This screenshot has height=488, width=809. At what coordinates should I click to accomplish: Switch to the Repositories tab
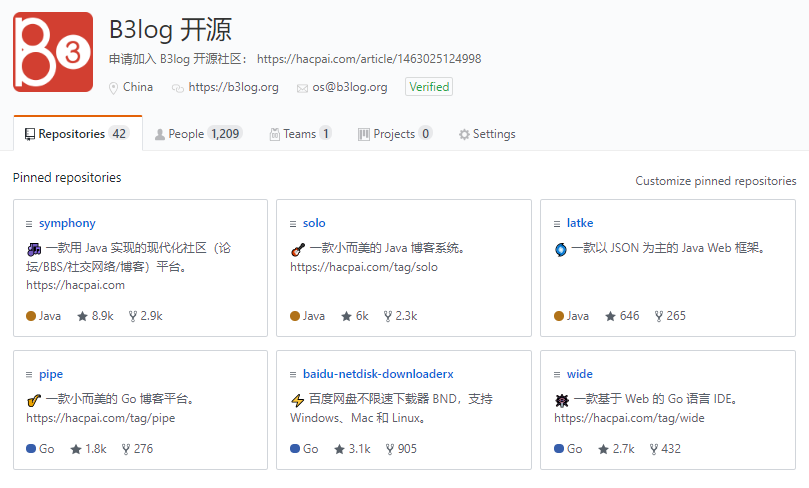tap(78, 134)
